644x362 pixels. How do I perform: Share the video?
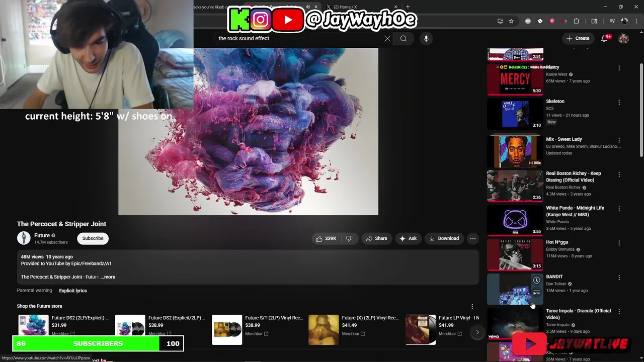376,238
